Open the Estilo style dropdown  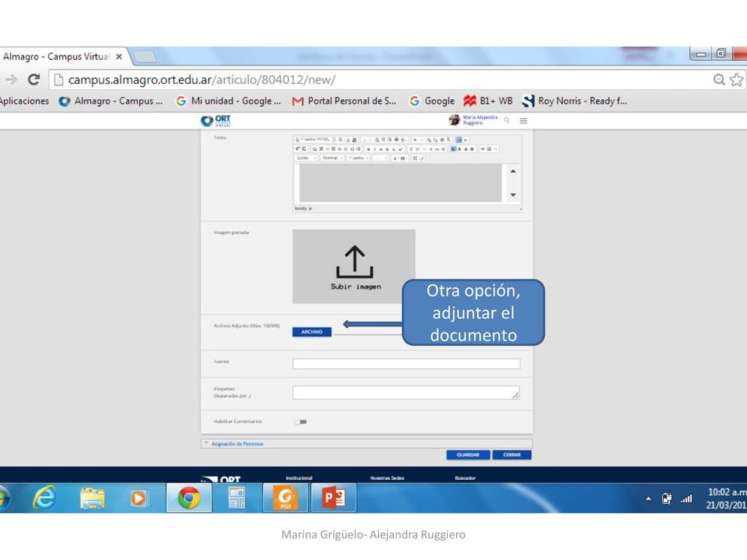pyautogui.click(x=306, y=157)
